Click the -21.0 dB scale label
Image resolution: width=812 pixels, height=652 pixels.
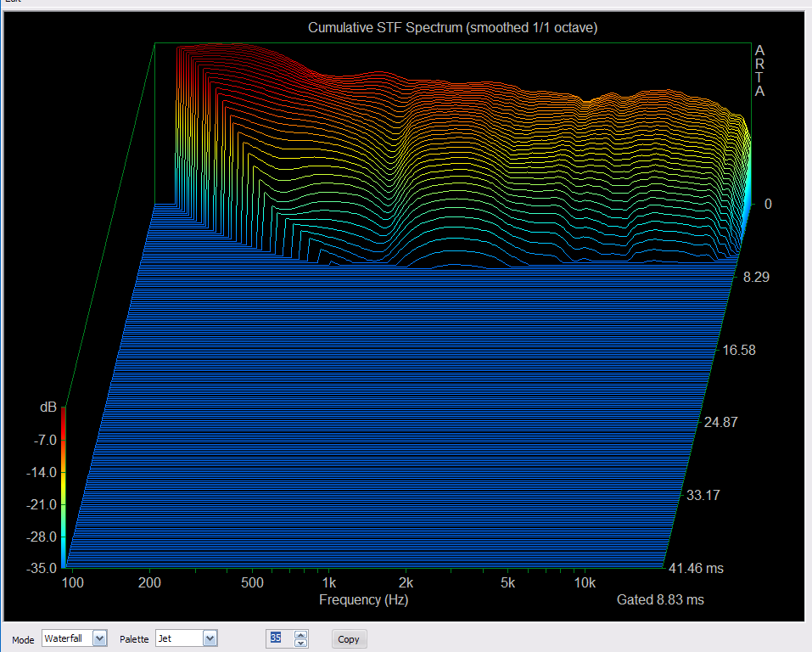[x=42, y=505]
